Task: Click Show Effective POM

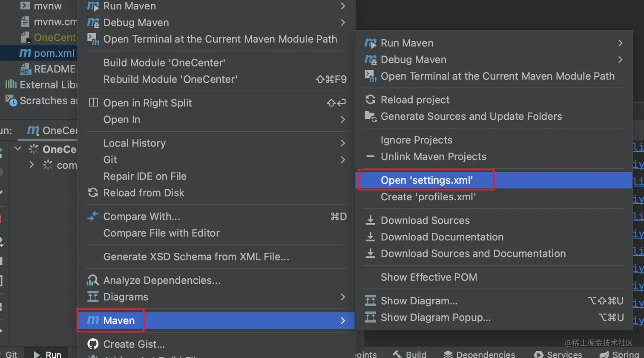Action: coord(429,277)
